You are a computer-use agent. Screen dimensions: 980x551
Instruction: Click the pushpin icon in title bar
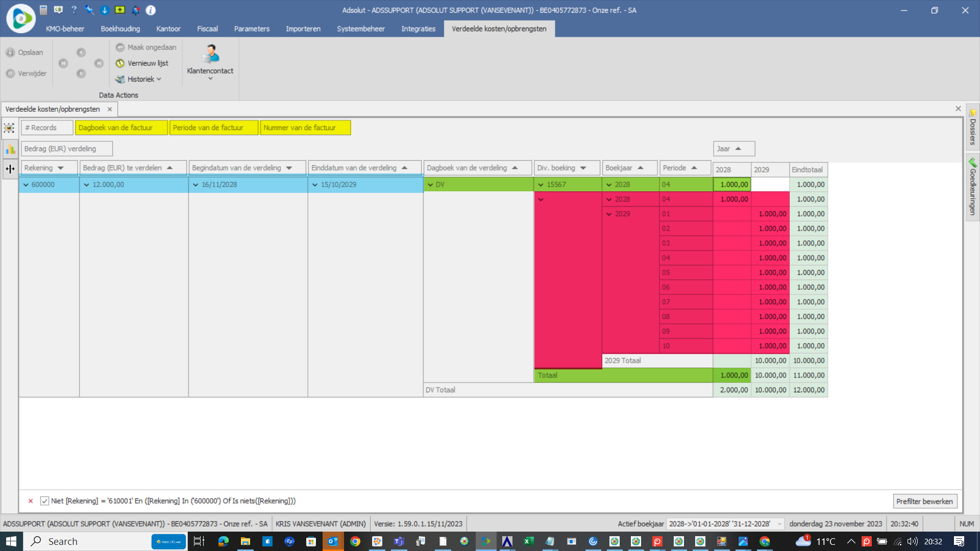[x=89, y=10]
